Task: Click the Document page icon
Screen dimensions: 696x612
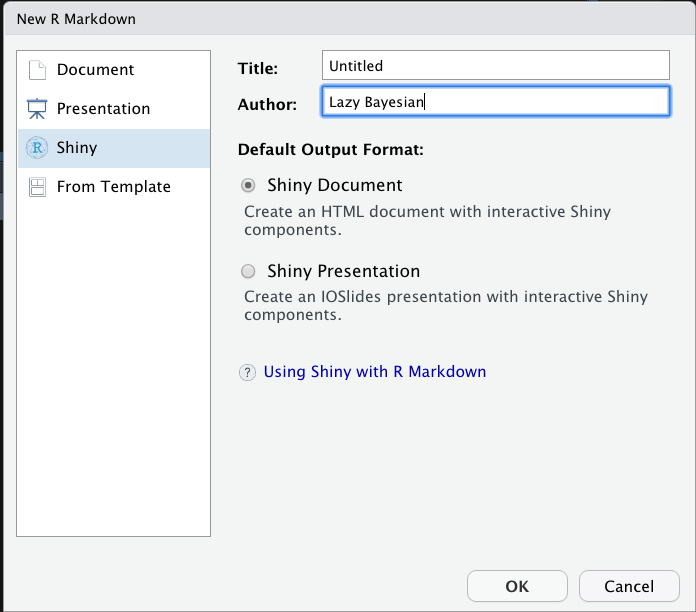Action: click(37, 70)
